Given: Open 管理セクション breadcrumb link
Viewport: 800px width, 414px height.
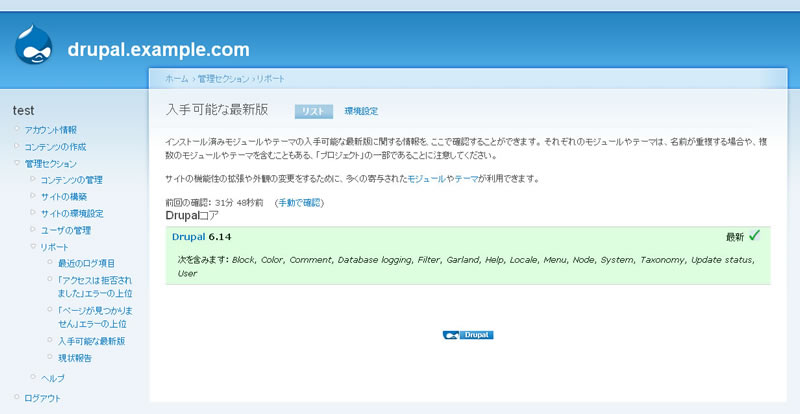Looking at the screenshot, I should coord(223,79).
